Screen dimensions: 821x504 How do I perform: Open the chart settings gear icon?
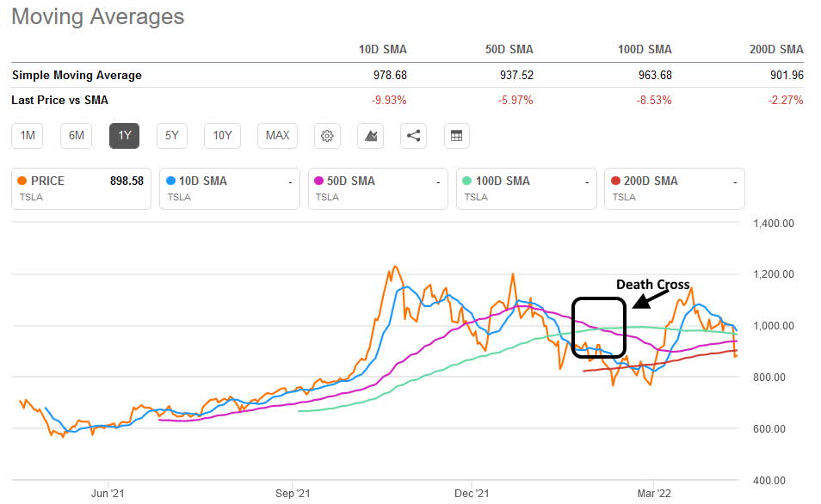click(x=327, y=135)
